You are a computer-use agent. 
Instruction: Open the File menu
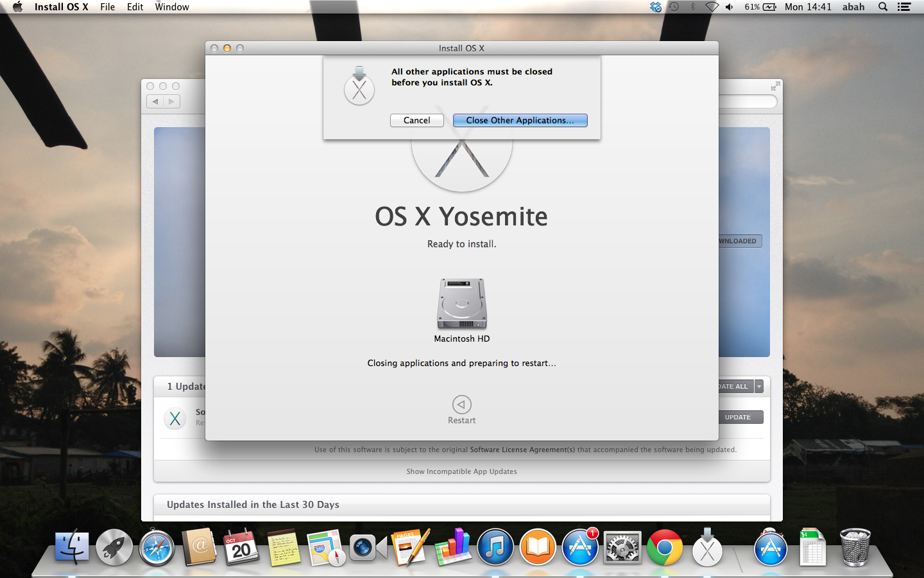[107, 7]
